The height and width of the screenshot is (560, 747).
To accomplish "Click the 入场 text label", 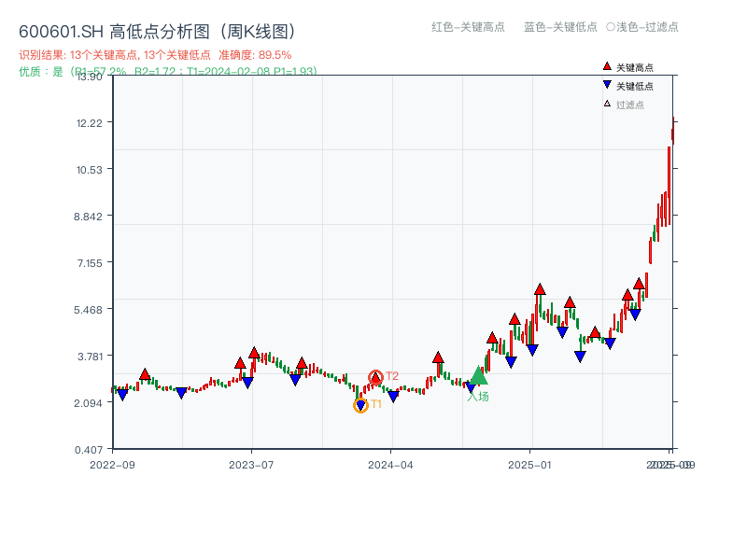I will coord(478,396).
